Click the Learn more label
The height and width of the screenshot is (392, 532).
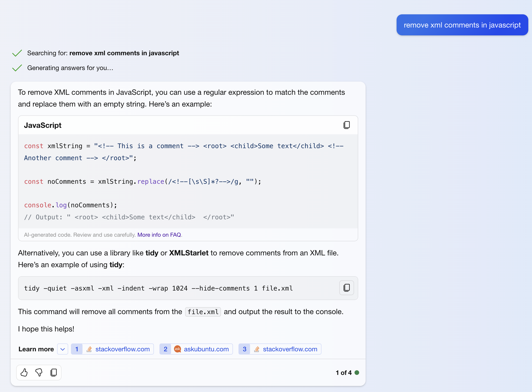click(36, 349)
